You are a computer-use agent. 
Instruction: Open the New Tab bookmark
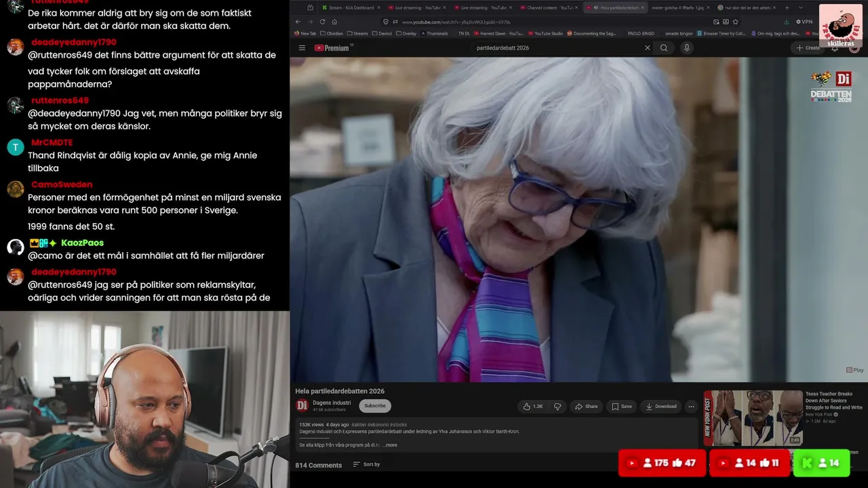tap(305, 33)
